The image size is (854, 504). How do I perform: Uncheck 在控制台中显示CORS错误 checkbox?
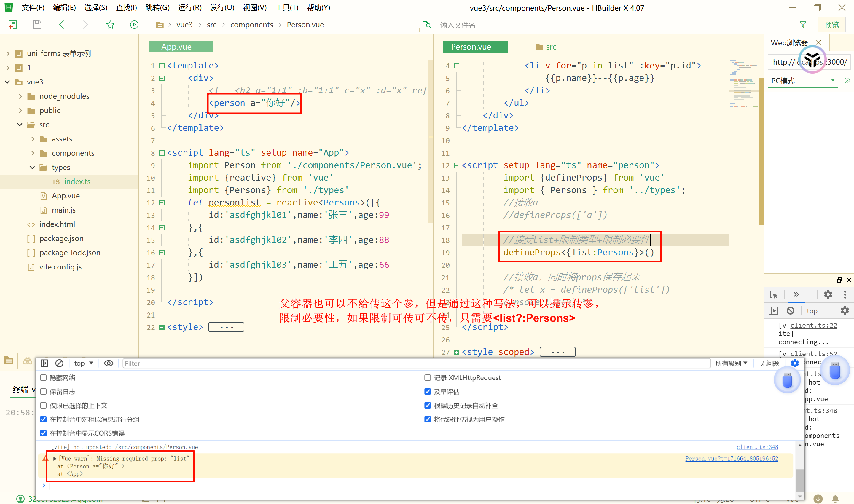pyautogui.click(x=44, y=433)
